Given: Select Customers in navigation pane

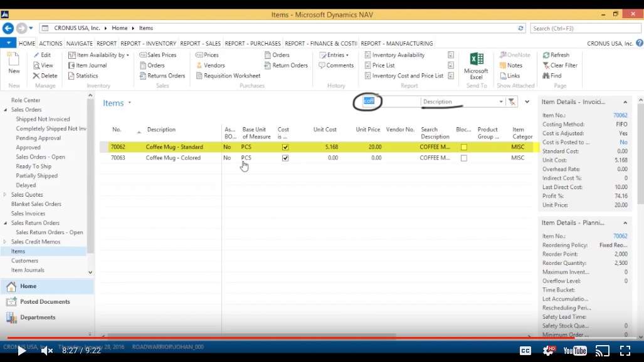Looking at the screenshot, I should (x=24, y=261).
